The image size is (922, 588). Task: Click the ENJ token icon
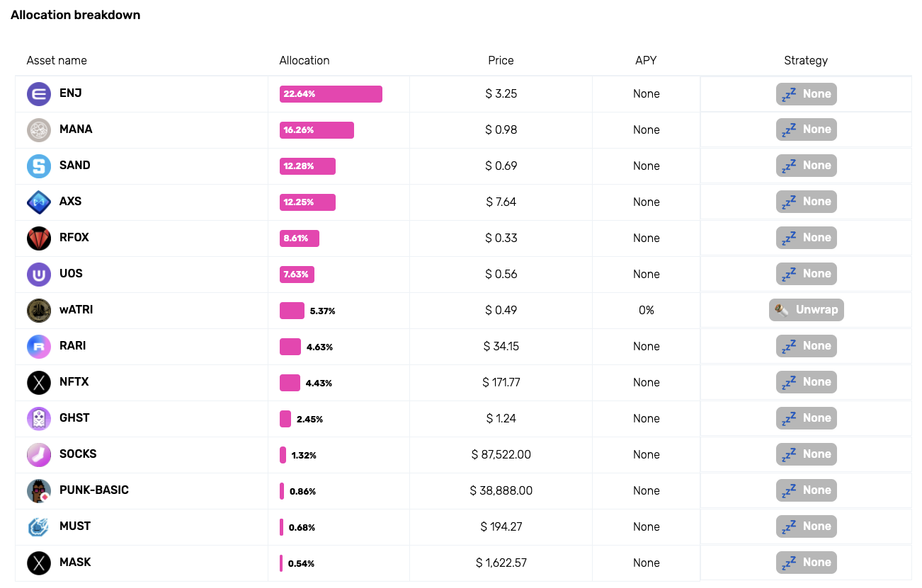[39, 94]
